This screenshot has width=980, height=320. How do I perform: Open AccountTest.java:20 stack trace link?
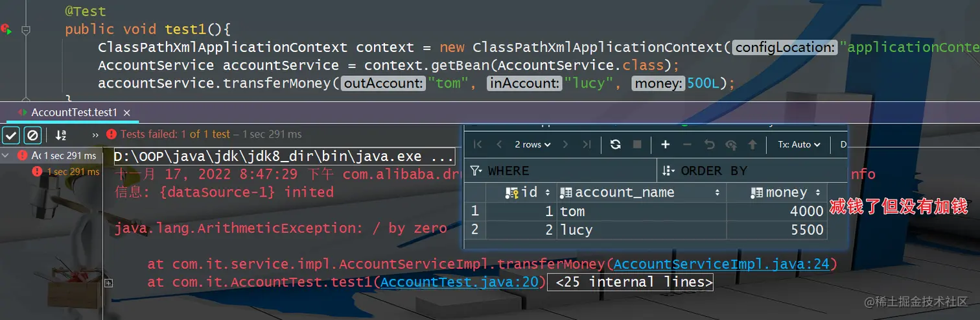(460, 282)
